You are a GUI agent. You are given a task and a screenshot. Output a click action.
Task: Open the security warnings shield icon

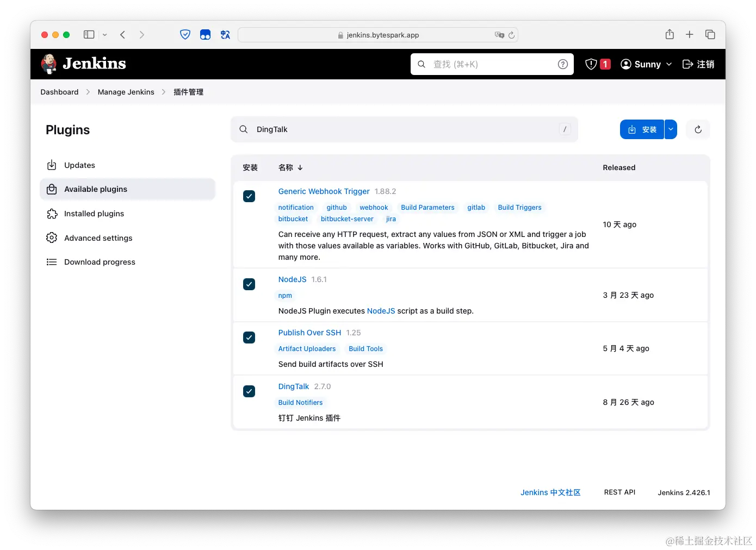pyautogui.click(x=591, y=64)
